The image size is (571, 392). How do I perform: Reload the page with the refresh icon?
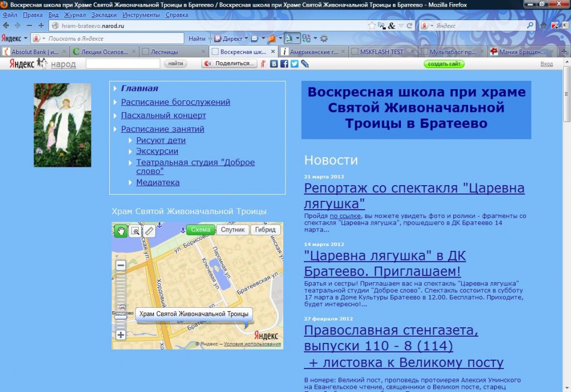pyautogui.click(x=410, y=26)
